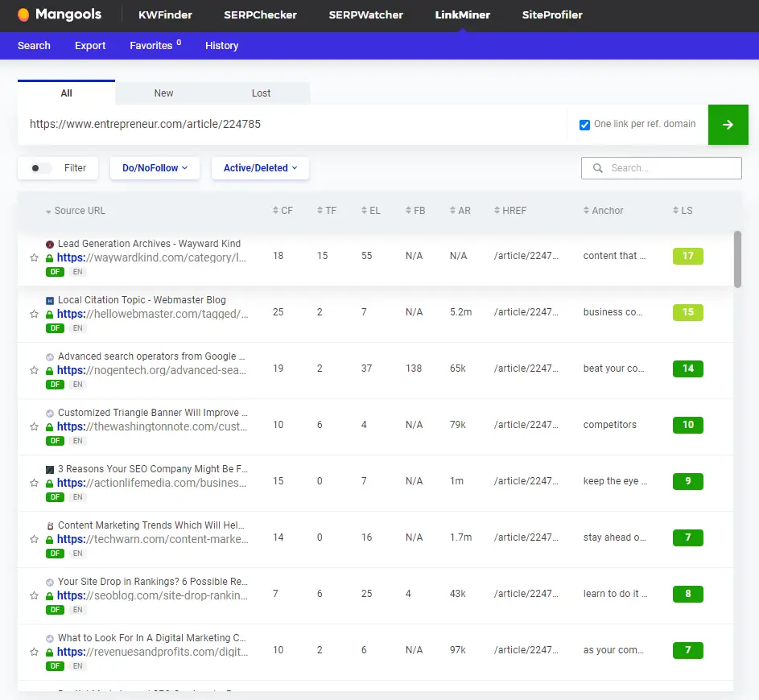Star the Advanced search operators row
Screen dimensions: 759x700
click(34, 370)
